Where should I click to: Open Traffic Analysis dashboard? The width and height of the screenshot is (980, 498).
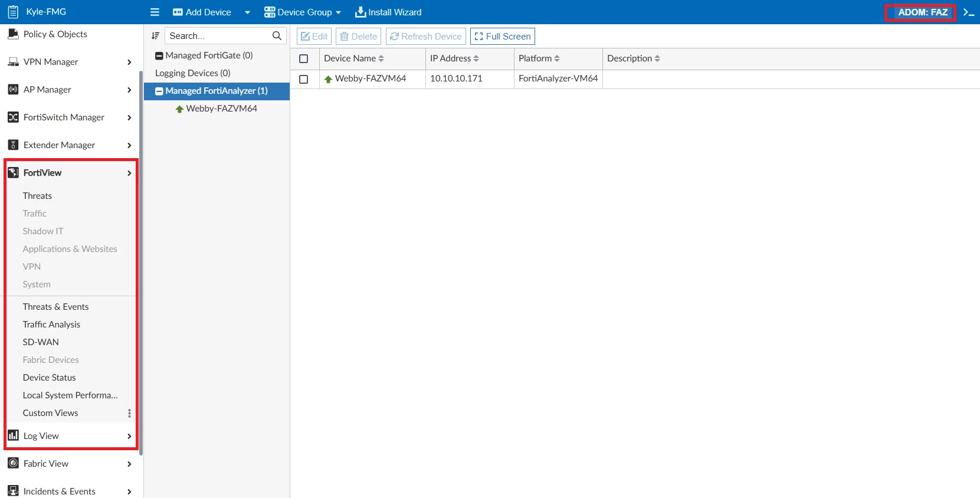point(51,325)
